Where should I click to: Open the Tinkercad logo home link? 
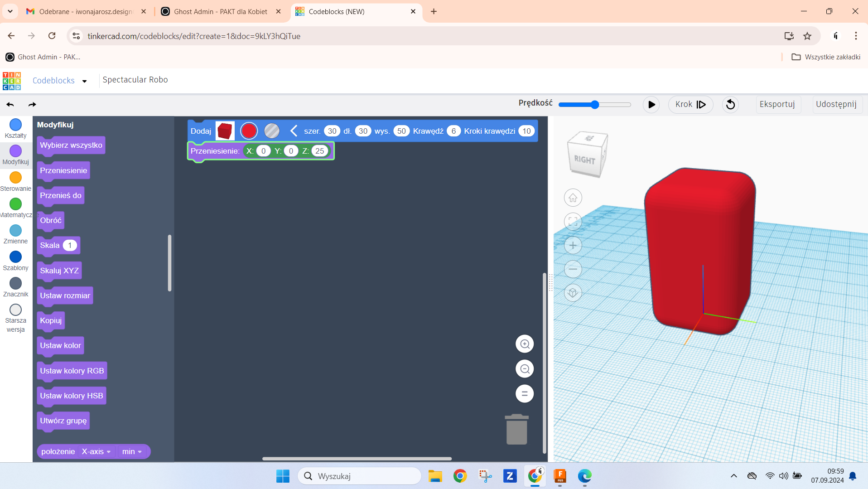coord(12,81)
